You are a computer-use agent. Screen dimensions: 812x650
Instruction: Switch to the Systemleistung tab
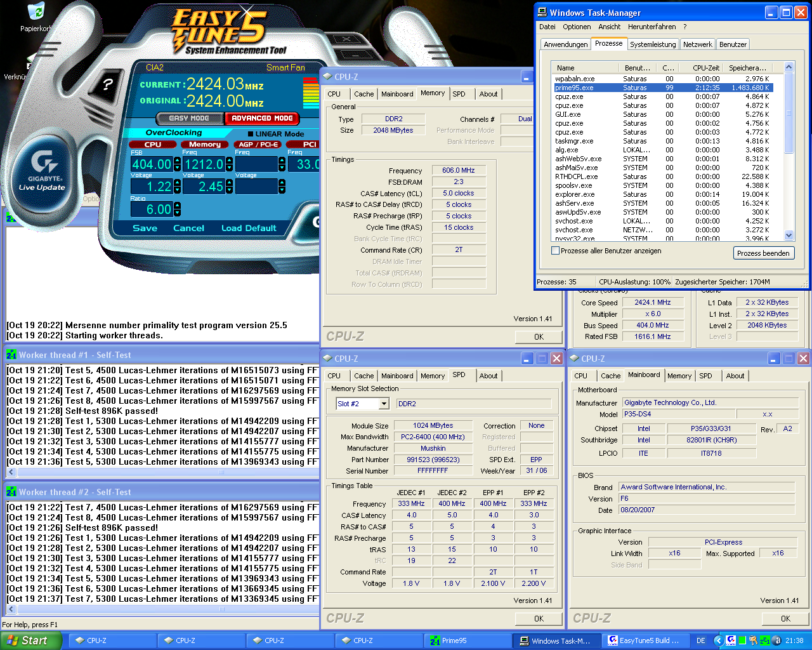pos(653,44)
